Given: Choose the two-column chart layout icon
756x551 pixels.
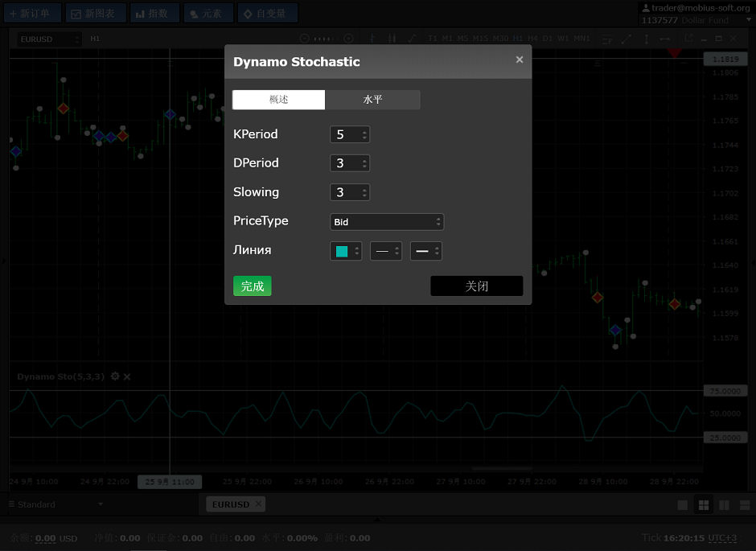Looking at the screenshot, I should tap(724, 504).
